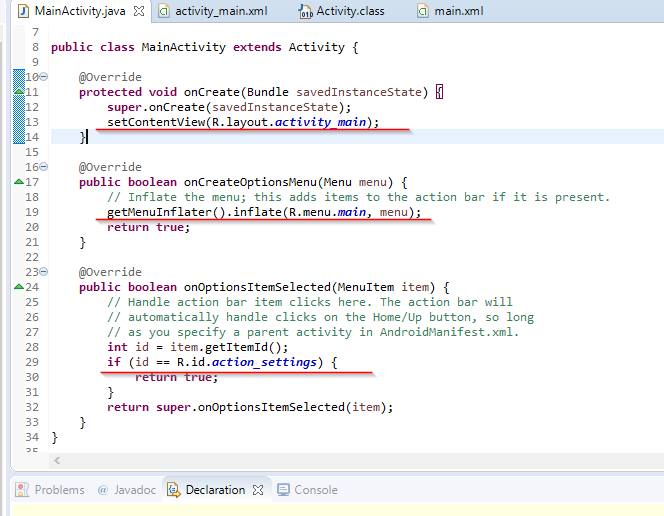Click the super.onOptionsItemSelected return statement

pos(250,407)
